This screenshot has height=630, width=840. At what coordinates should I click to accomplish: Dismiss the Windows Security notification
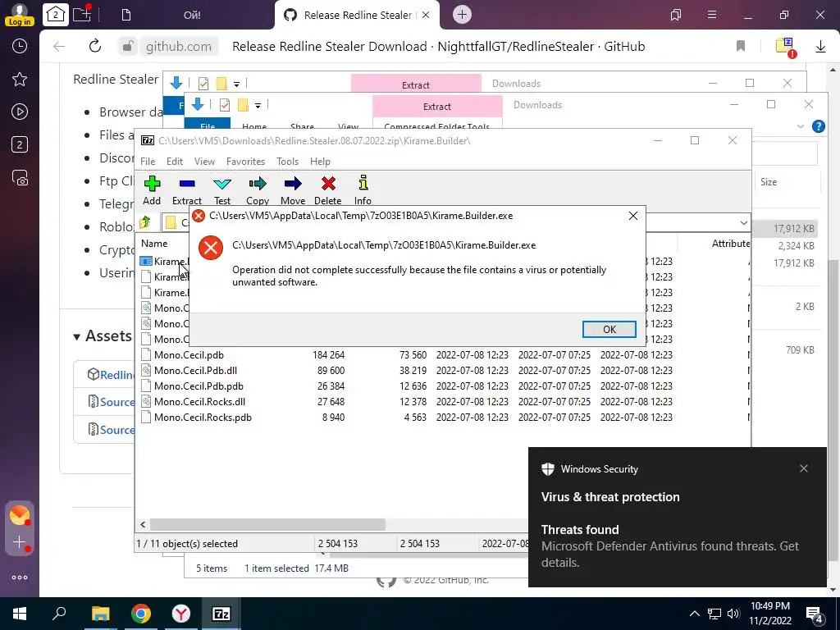pyautogui.click(x=804, y=468)
